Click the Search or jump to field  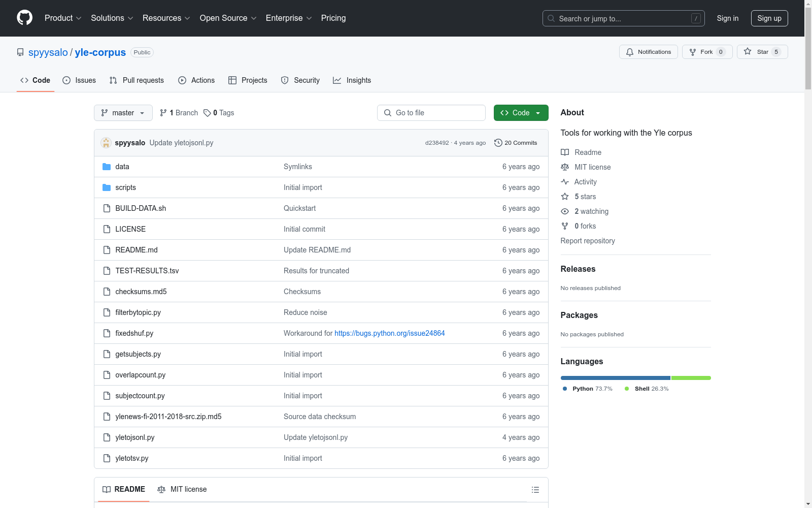[624, 18]
